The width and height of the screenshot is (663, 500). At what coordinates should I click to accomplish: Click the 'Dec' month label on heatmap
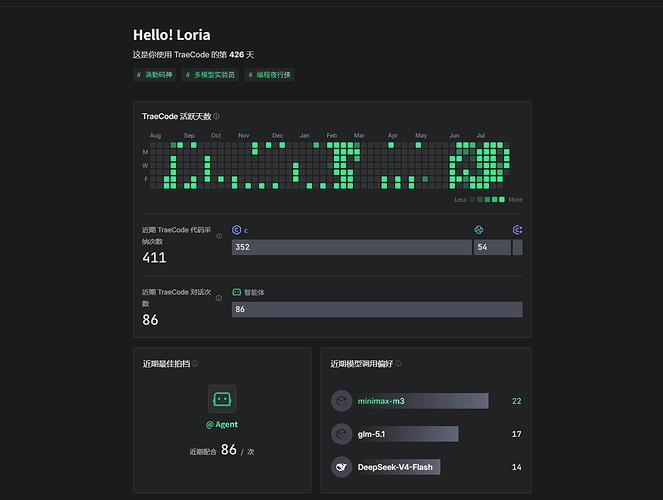point(277,135)
